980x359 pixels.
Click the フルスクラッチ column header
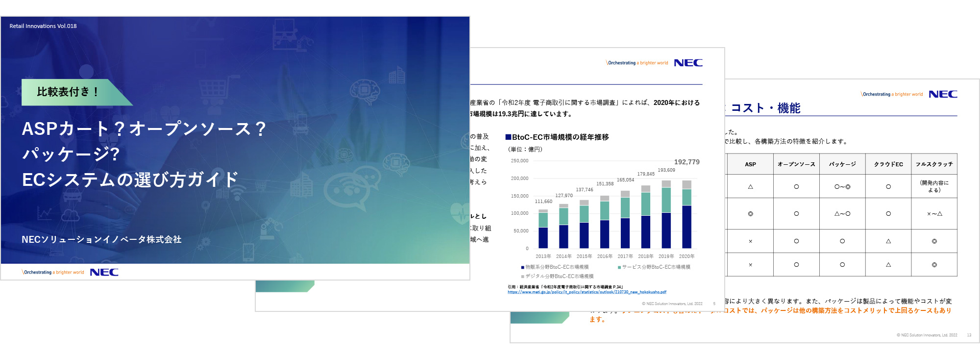tap(934, 164)
